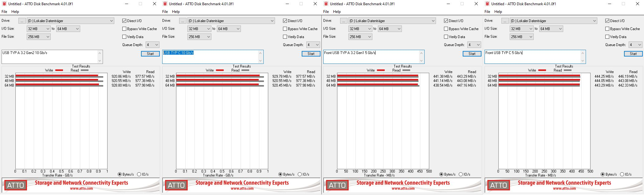The height and width of the screenshot is (195, 644).
Task: Click the ATTO logo in the USB TYP C 10 Gb/s window banner
Action: click(176, 185)
